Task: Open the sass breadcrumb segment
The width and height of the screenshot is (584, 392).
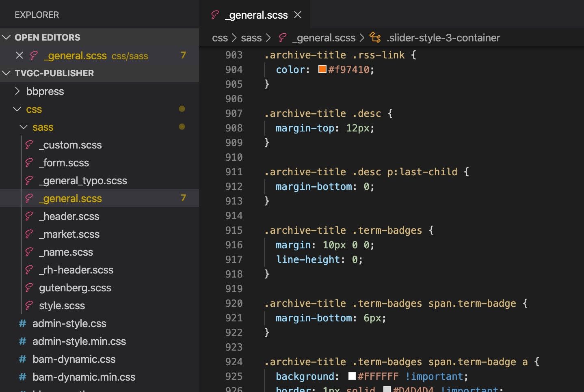Action: coord(251,38)
